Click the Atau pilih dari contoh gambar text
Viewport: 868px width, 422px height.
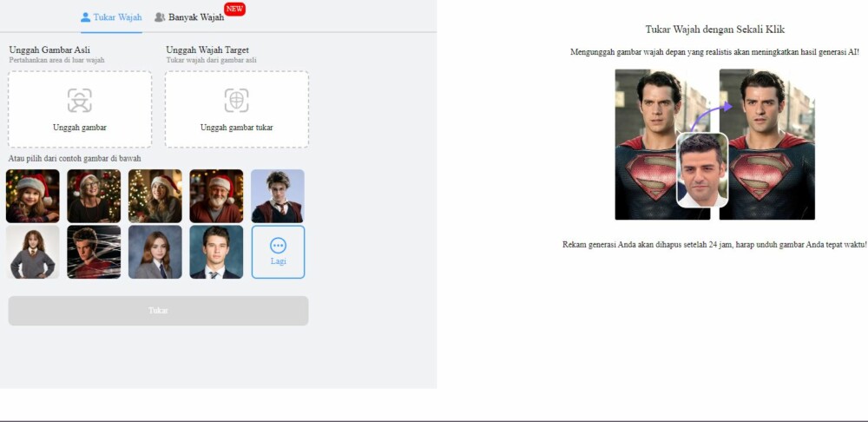(75, 158)
